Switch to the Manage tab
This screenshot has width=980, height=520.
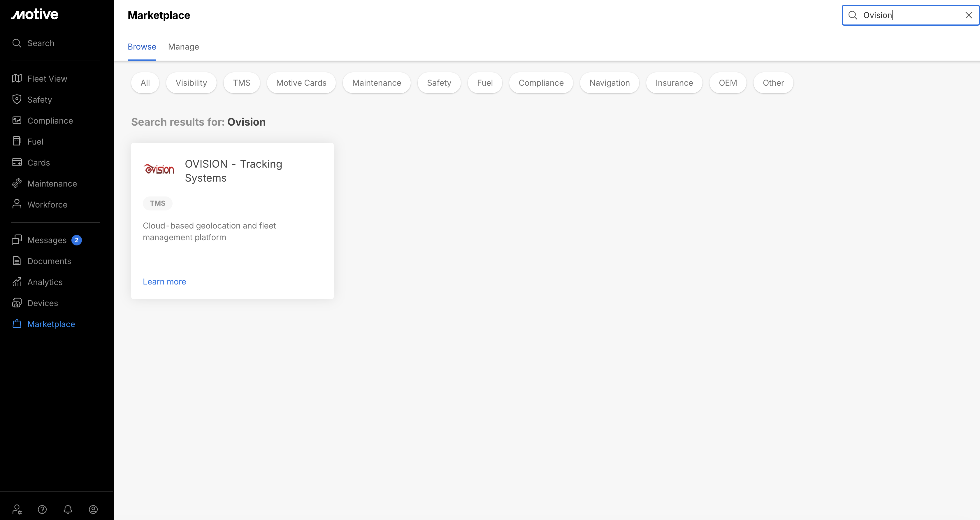pyautogui.click(x=183, y=47)
